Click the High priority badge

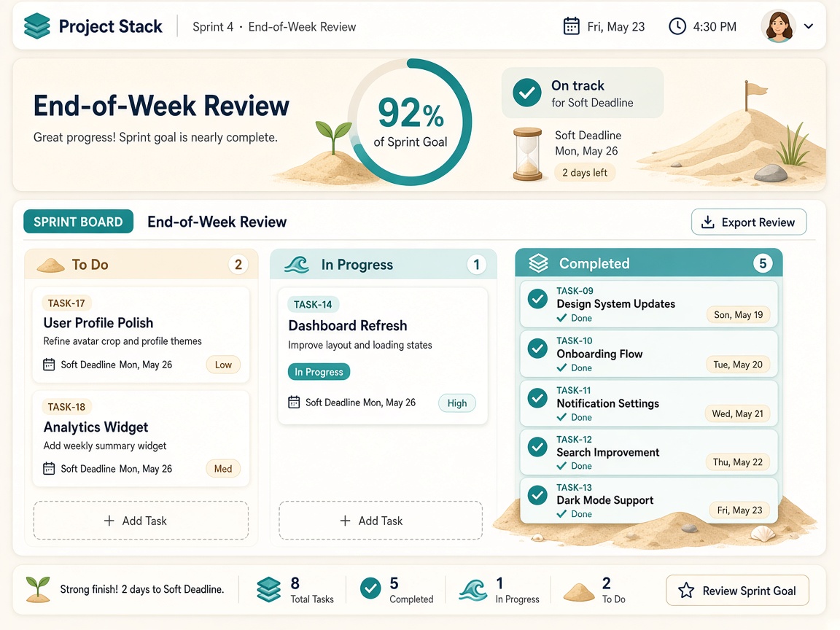tap(457, 402)
